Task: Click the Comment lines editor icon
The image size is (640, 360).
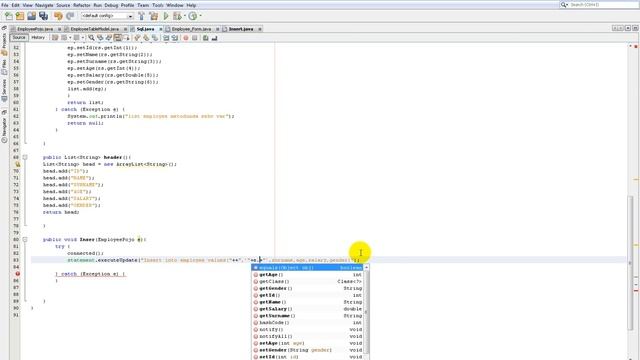Action: pos(205,38)
